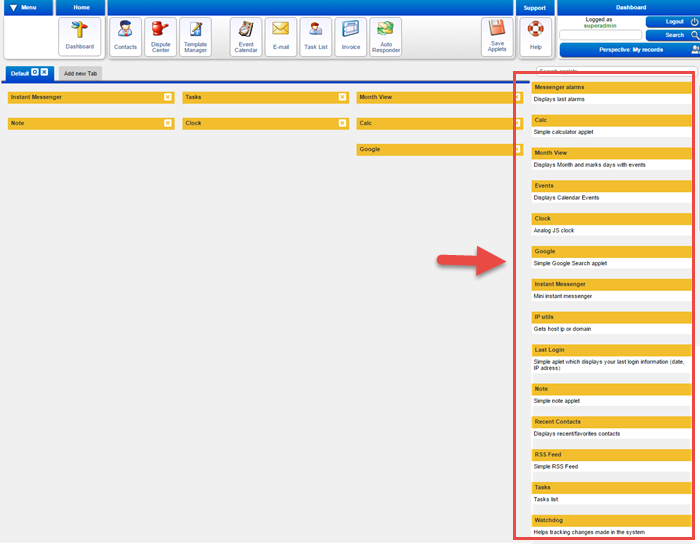Click Add new Tab
This screenshot has height=544, width=700.
coord(80,73)
